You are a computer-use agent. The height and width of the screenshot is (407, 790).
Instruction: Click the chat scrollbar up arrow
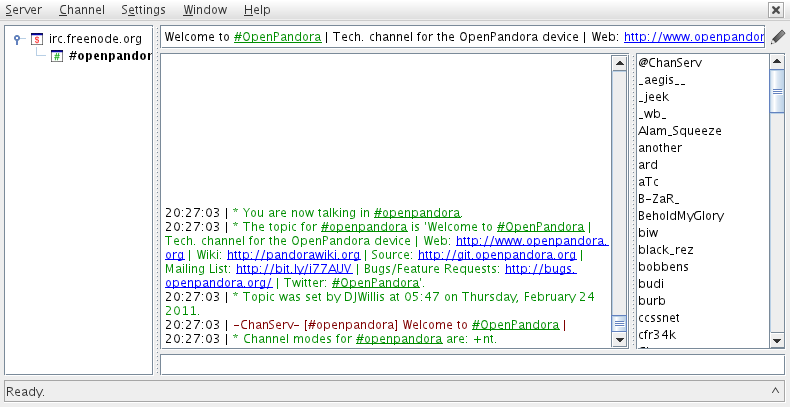[x=619, y=63]
